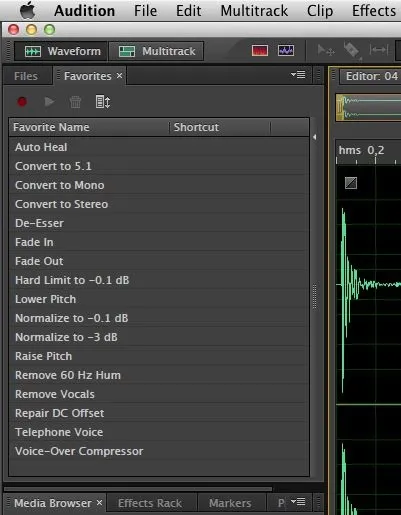This screenshot has height=515, width=401.
Task: Select the Slip tool
Action: (x=379, y=50)
